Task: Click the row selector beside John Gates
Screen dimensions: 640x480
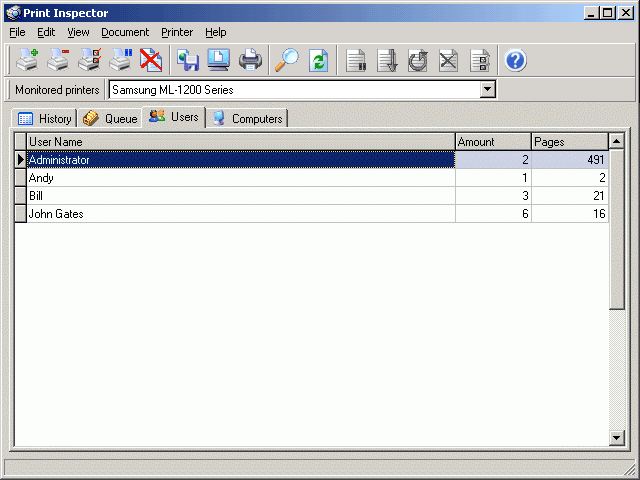Action: (21, 213)
